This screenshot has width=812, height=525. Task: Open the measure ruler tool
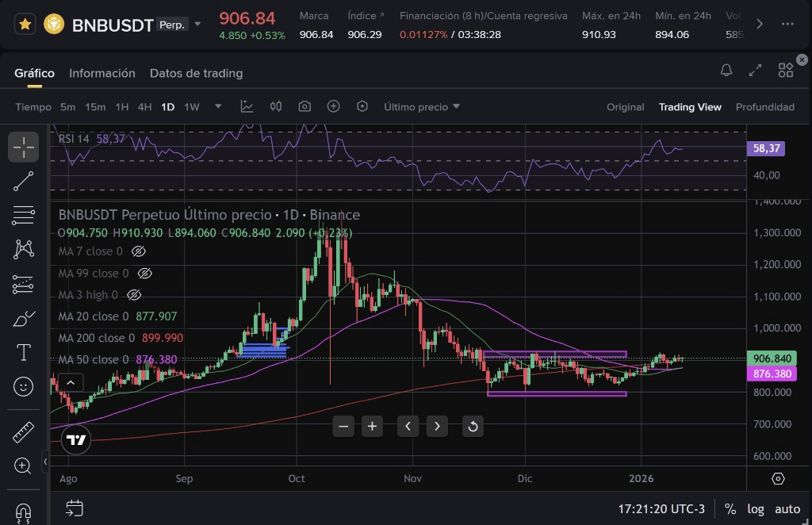click(24, 433)
